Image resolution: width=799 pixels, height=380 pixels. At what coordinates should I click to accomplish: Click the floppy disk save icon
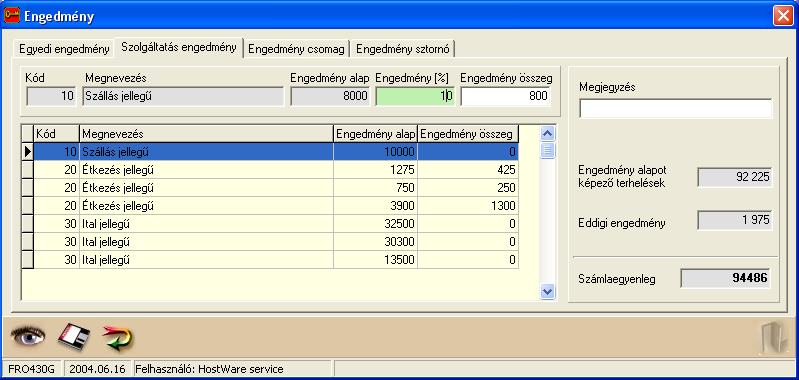pyautogui.click(x=74, y=337)
